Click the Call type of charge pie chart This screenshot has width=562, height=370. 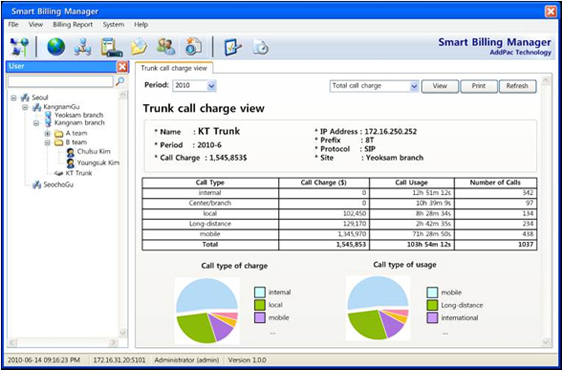point(207,311)
